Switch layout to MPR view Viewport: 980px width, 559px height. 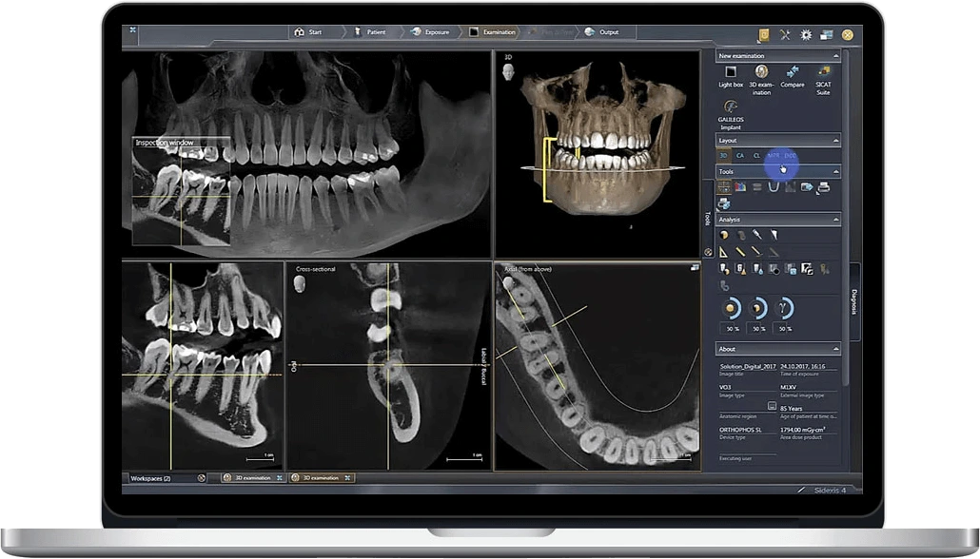point(775,154)
